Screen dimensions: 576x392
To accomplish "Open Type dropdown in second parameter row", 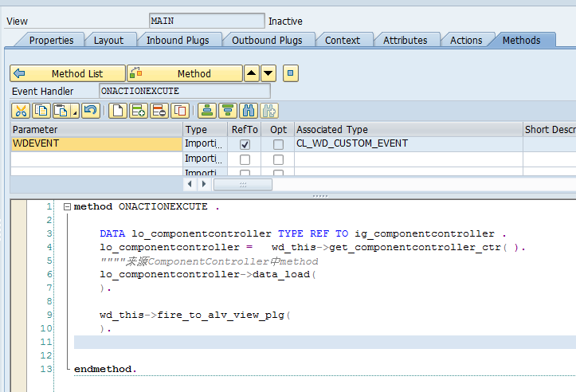I will pos(205,159).
